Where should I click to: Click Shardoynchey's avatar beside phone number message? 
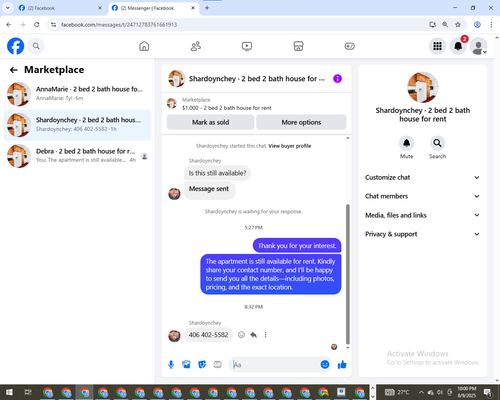click(x=174, y=336)
